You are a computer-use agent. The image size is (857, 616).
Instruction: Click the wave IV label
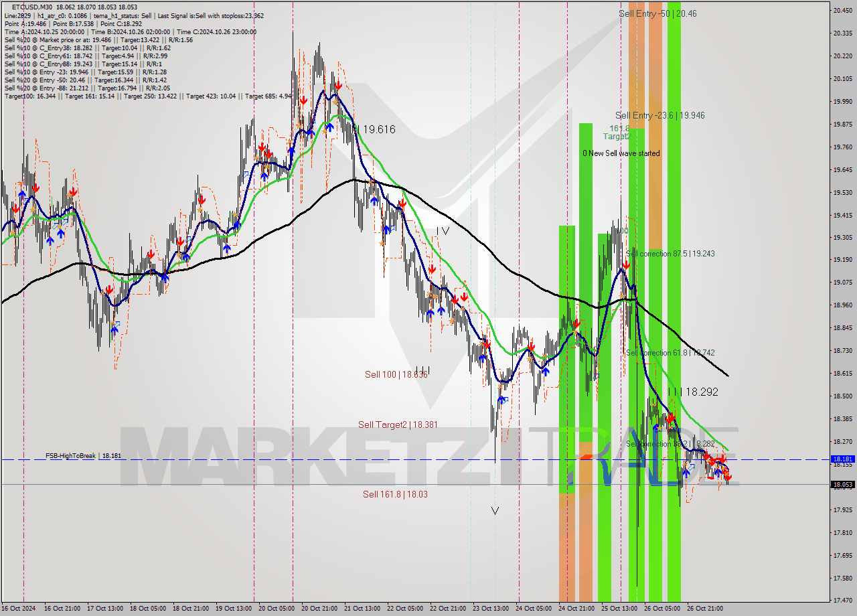tap(443, 231)
